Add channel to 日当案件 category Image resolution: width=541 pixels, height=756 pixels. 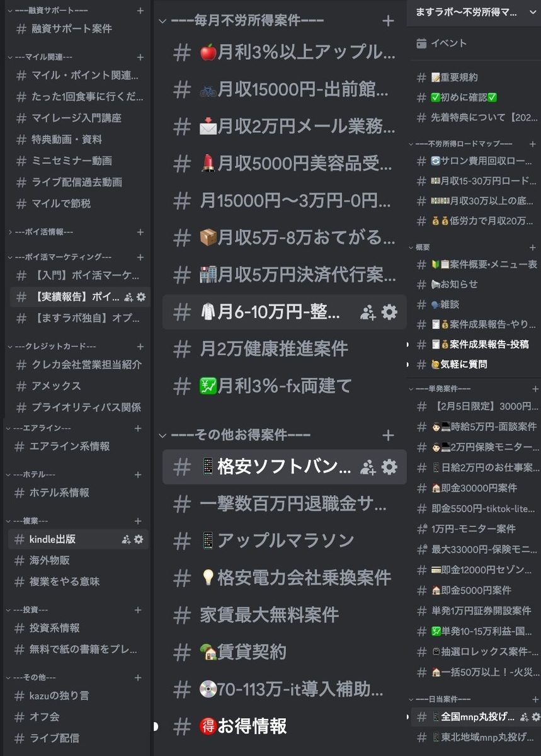[535, 699]
